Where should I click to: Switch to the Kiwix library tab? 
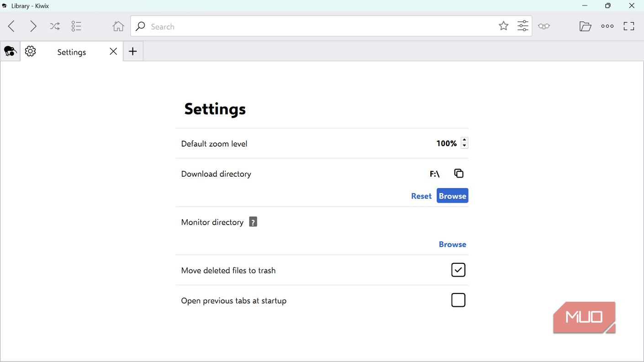pos(10,52)
